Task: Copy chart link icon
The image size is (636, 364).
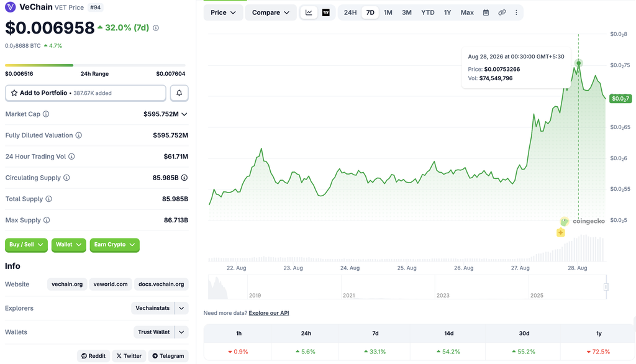Action: click(x=502, y=12)
